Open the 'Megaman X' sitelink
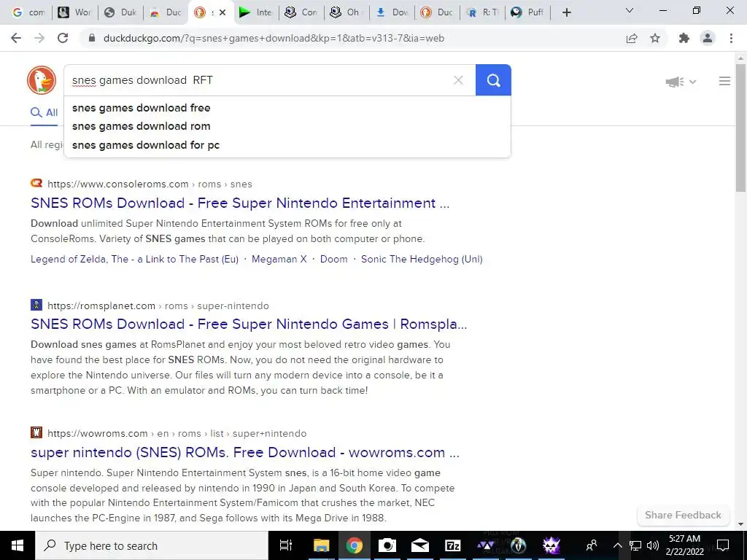The width and height of the screenshot is (747, 560). click(x=279, y=259)
